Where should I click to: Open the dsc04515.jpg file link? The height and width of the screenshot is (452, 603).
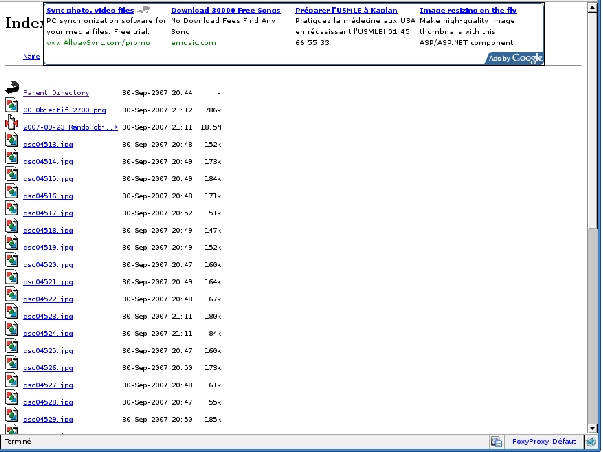pos(48,179)
